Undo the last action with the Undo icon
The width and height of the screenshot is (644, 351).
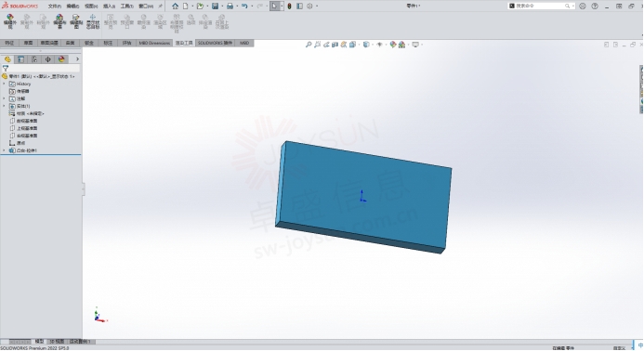[x=244, y=6]
